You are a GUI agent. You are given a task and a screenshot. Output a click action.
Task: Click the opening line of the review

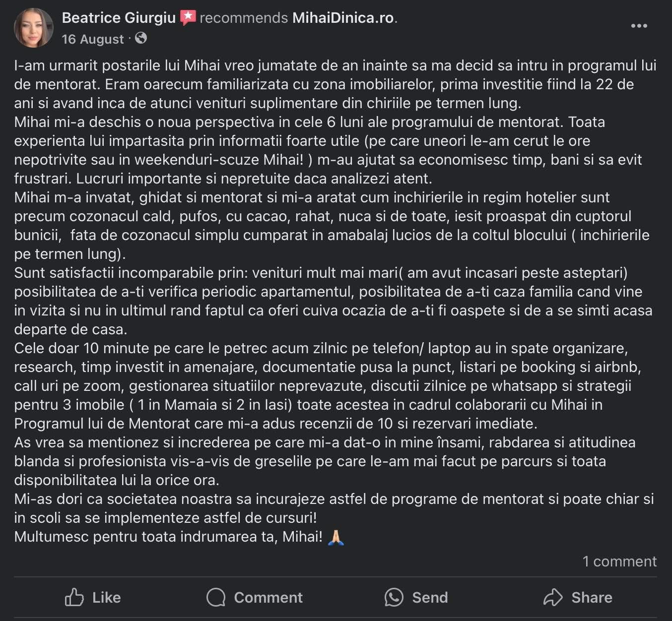pyautogui.click(x=335, y=65)
